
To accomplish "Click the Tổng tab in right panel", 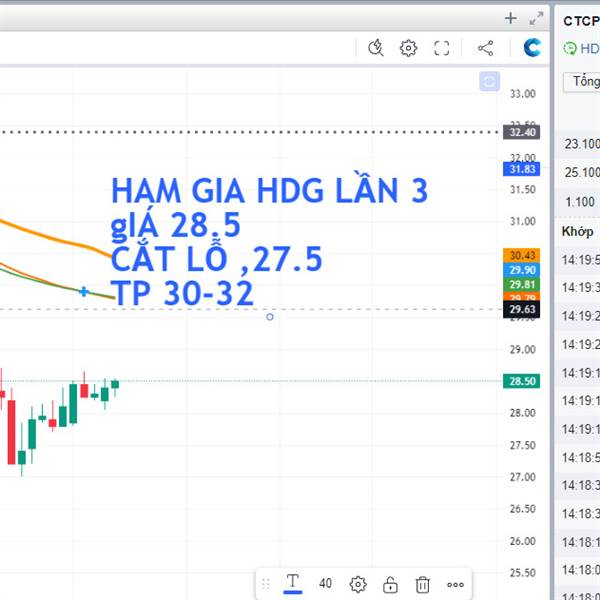I will pyautogui.click(x=583, y=82).
